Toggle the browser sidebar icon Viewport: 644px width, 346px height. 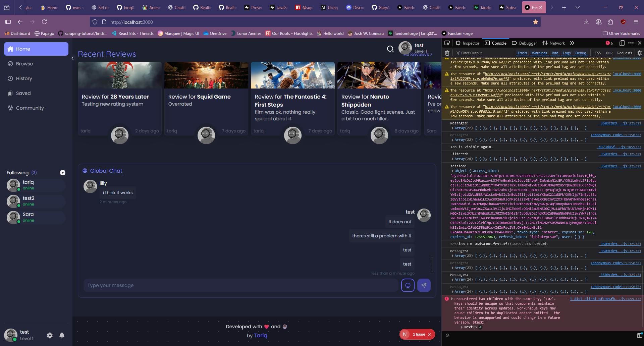click(8, 22)
